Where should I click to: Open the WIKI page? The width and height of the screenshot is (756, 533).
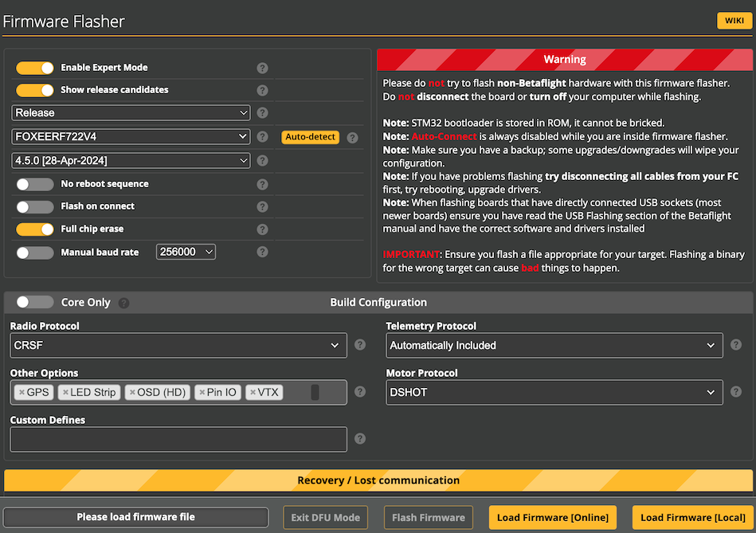tap(734, 20)
